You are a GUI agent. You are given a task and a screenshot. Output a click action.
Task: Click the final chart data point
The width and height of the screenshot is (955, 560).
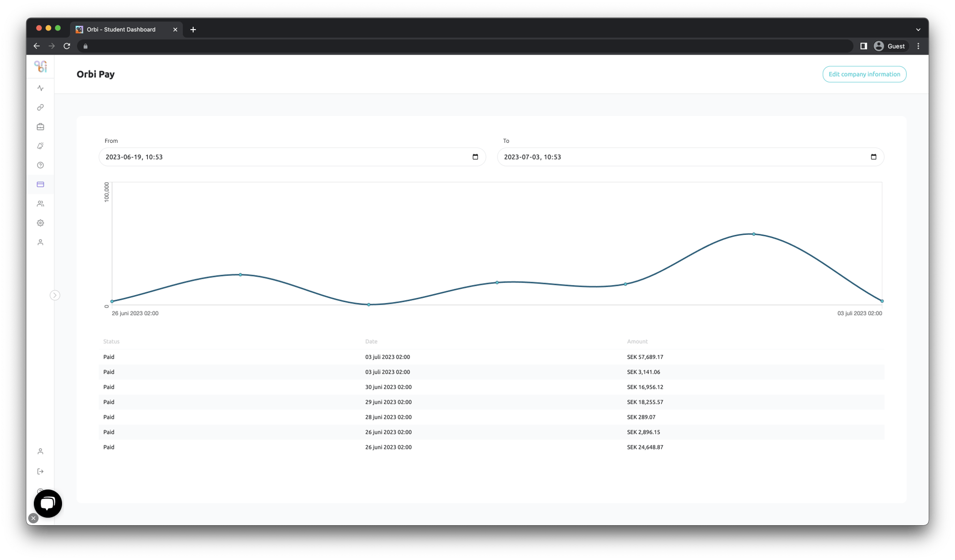[x=882, y=301]
